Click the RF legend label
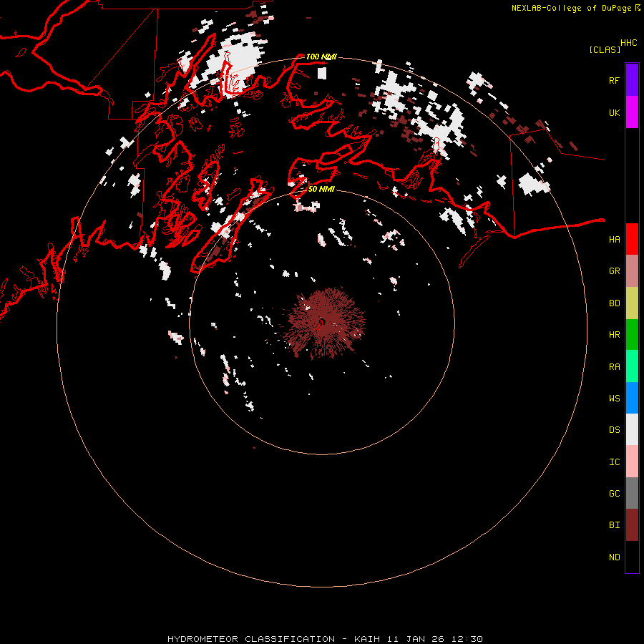644x644 pixels. pyautogui.click(x=614, y=80)
